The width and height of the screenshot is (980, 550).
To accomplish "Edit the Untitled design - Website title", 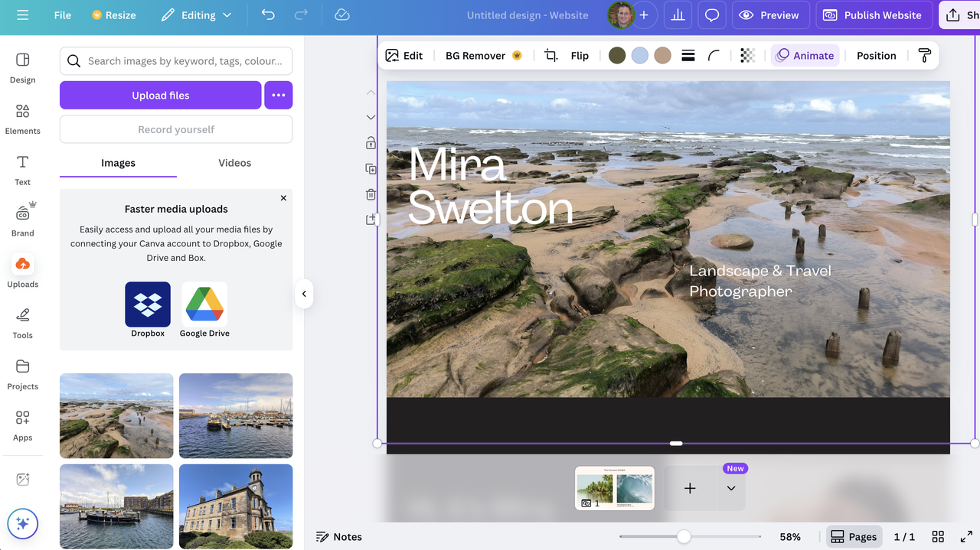I will coord(528,15).
